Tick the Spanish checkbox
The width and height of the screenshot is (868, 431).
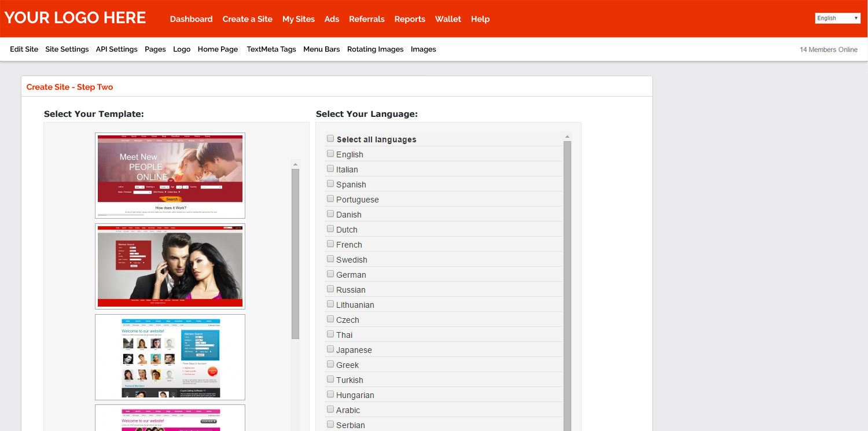click(x=330, y=184)
